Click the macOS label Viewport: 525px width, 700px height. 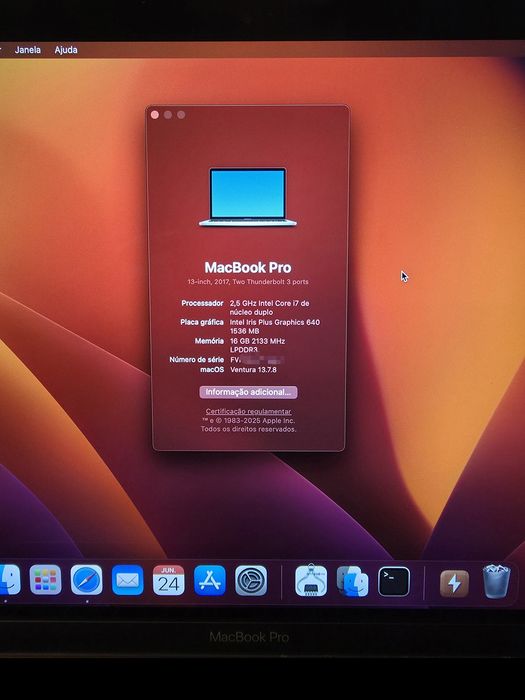pyautogui.click(x=212, y=370)
